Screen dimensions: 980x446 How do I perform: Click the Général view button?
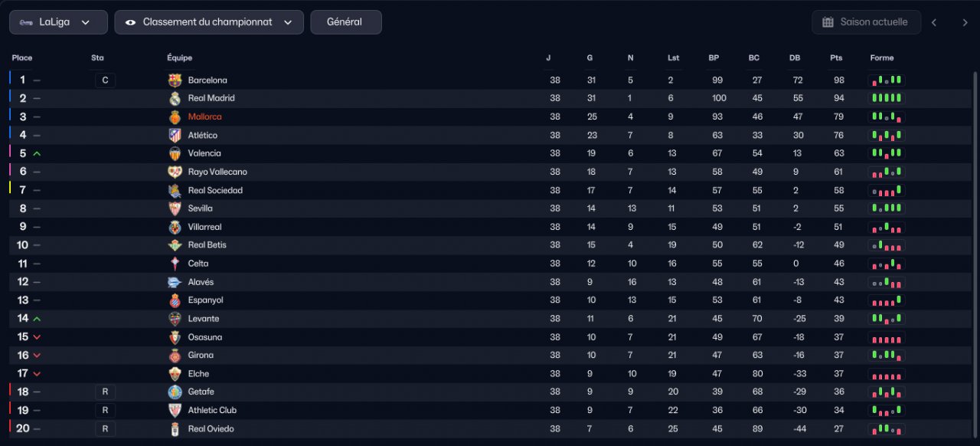pos(346,22)
